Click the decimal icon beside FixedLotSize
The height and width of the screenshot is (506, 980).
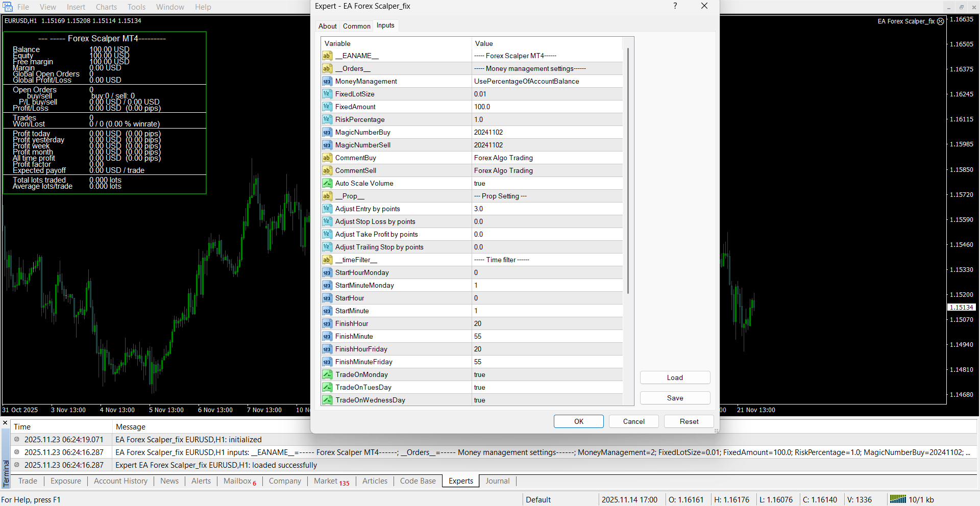coord(327,94)
